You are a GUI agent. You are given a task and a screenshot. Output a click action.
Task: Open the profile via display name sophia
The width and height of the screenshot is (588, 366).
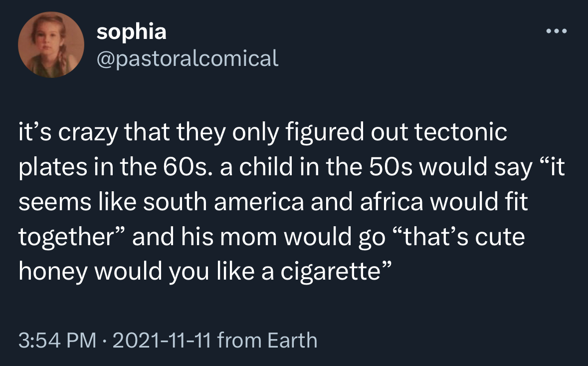pos(132,32)
